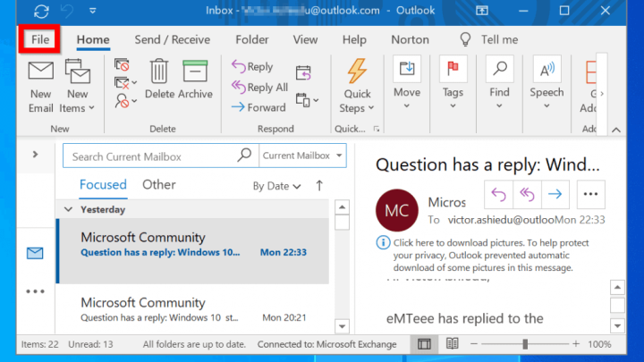Open Quick Steps dialog launcher

coord(377,129)
